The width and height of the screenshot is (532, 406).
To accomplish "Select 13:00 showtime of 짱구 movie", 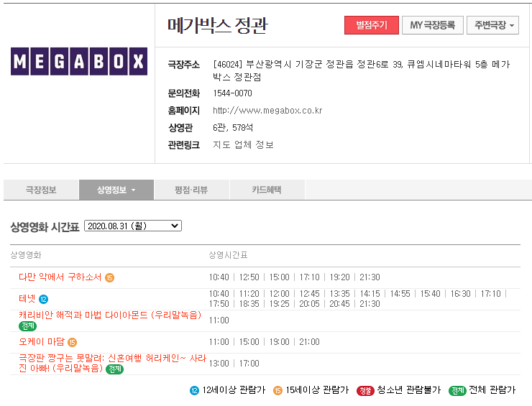I will point(219,364).
